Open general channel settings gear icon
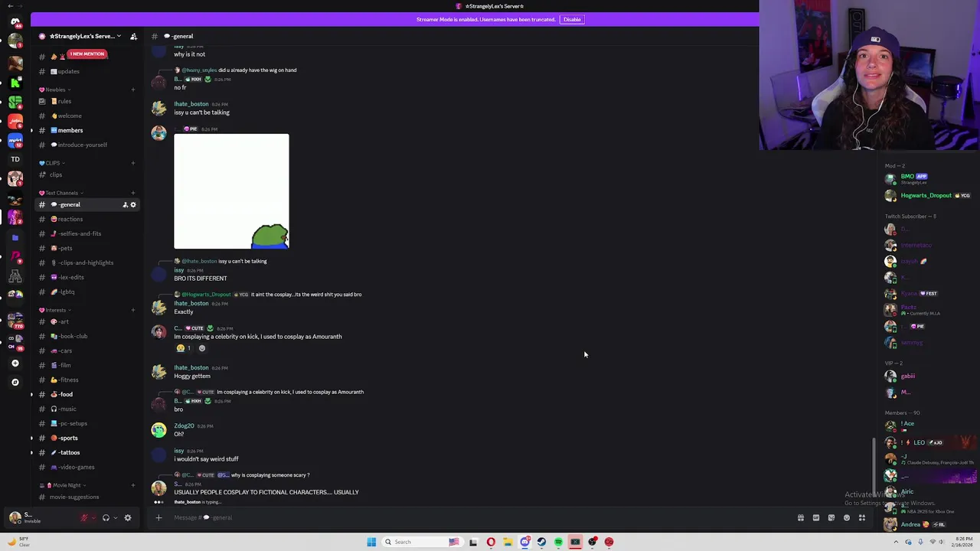This screenshot has height=551, width=980. (x=133, y=204)
